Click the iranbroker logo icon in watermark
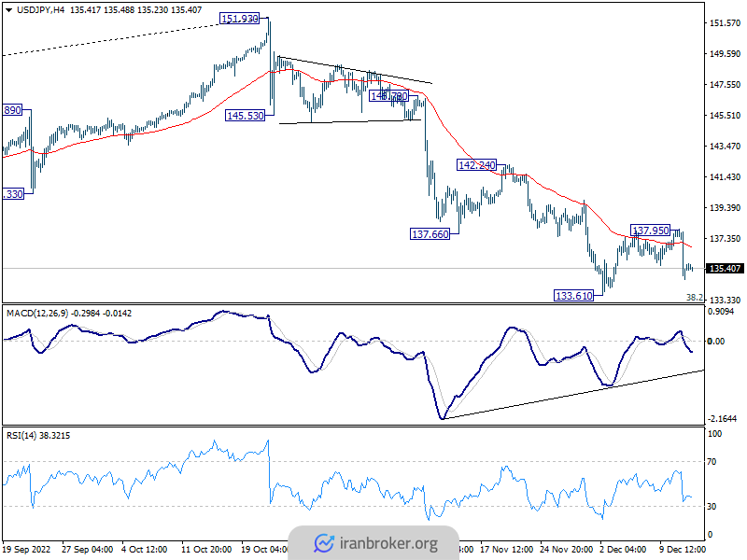Screen dimensions: 747x560 324,542
